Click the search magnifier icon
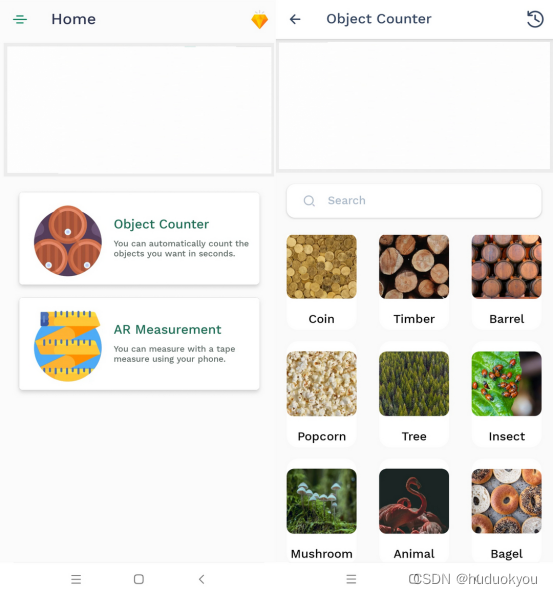The image size is (553, 596). tap(309, 201)
